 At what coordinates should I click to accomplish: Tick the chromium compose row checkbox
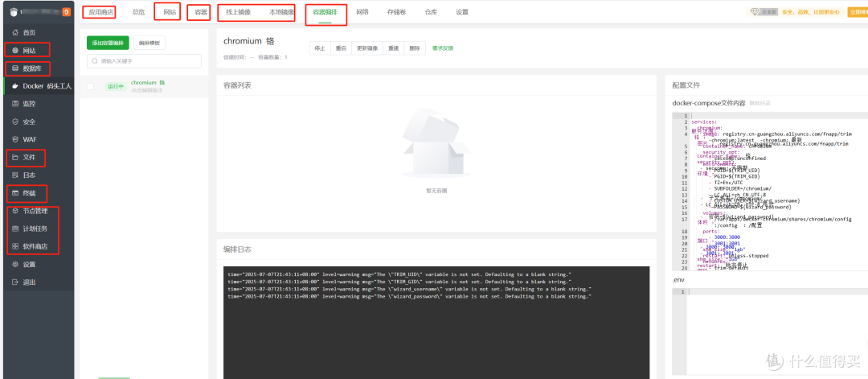coord(90,86)
